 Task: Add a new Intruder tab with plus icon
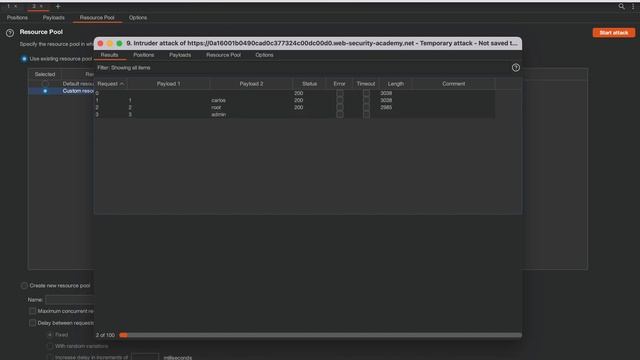click(58, 6)
